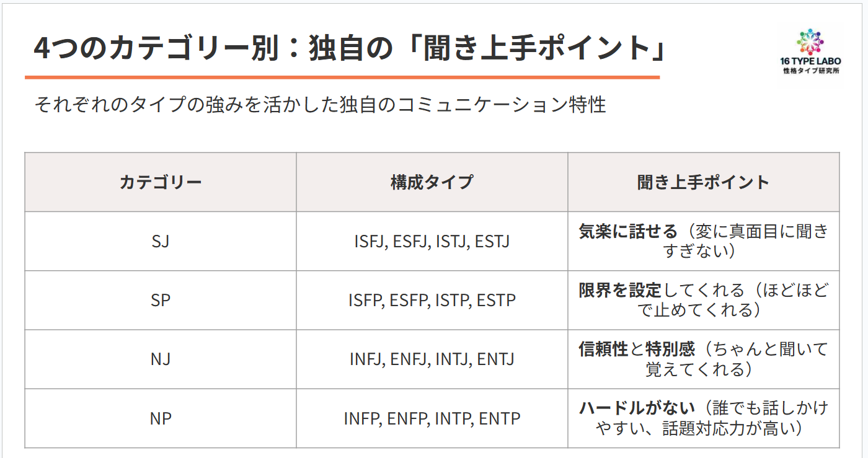Click the ハードルがない description cell
The image size is (868, 458).
pos(703,418)
